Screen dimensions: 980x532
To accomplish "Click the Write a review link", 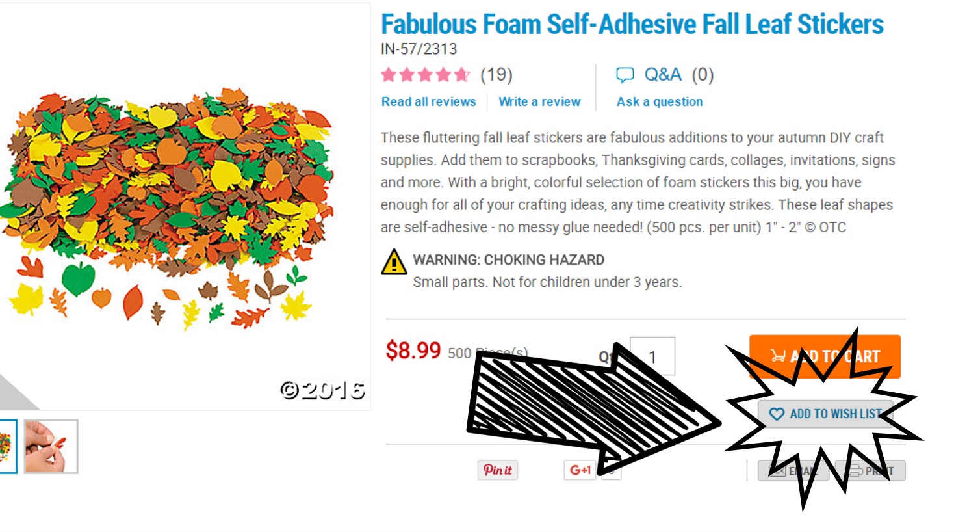I will click(x=539, y=101).
